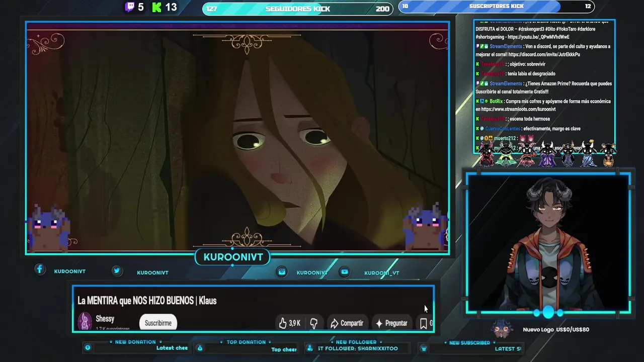This screenshot has width=644, height=362.
Task: Click the Facebook icon beside KUROONIVT
Action: (40, 269)
